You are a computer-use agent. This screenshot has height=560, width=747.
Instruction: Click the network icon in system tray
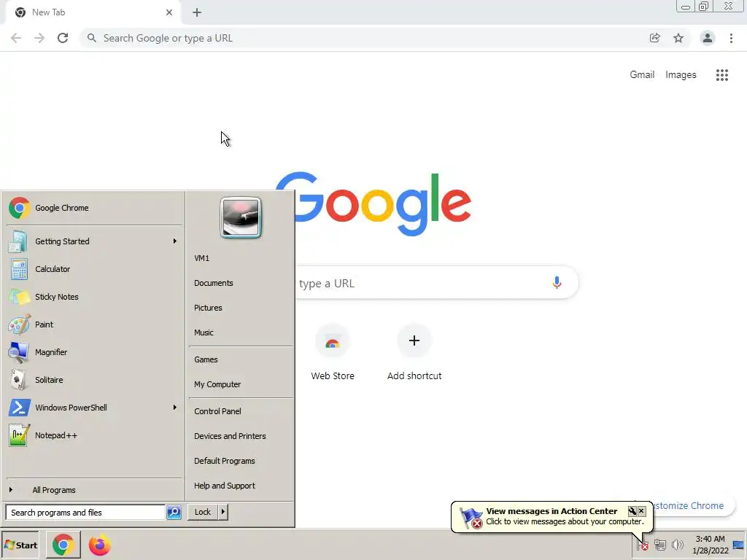(x=659, y=545)
